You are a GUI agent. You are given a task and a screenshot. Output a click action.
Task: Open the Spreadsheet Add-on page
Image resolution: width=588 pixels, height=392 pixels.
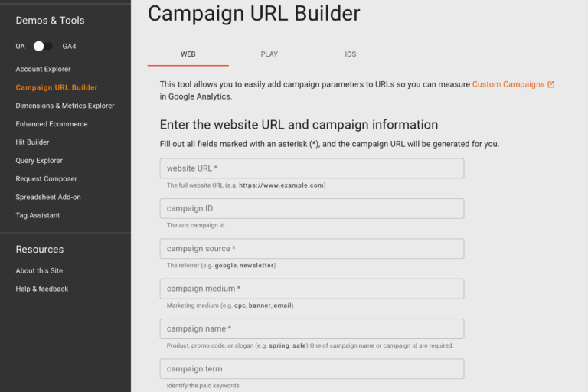48,197
